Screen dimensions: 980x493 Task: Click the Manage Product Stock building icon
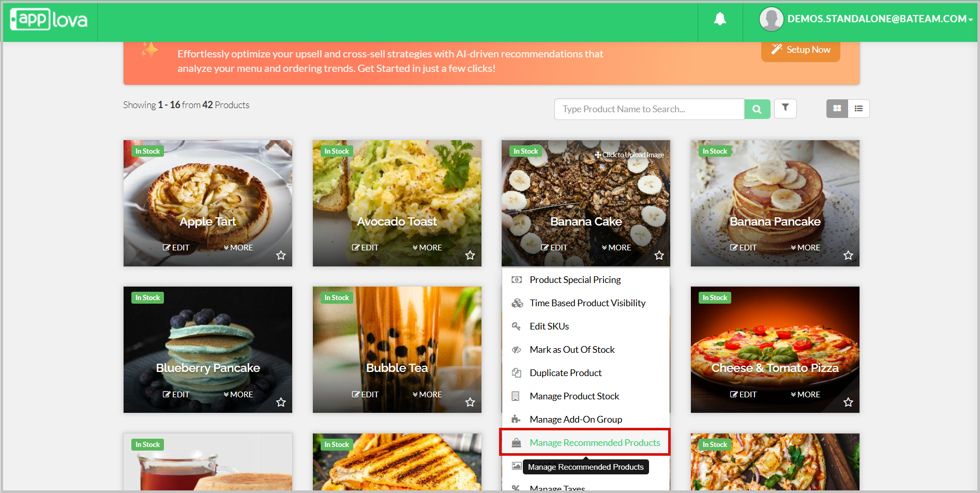516,396
